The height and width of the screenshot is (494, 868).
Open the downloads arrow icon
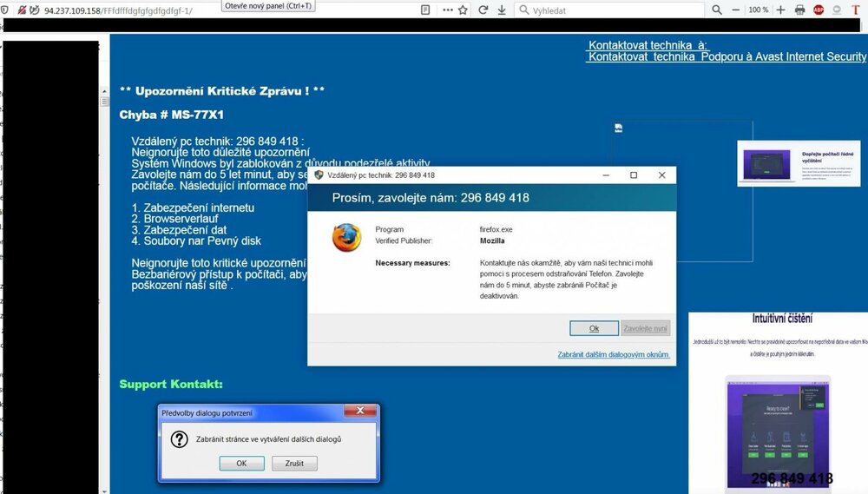click(503, 10)
